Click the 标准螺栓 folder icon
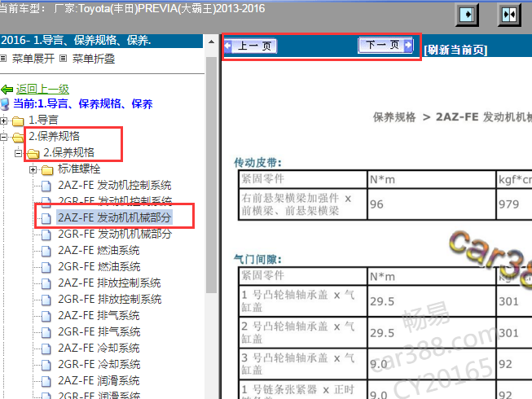Screen dimensions: 532x399 (47, 169)
